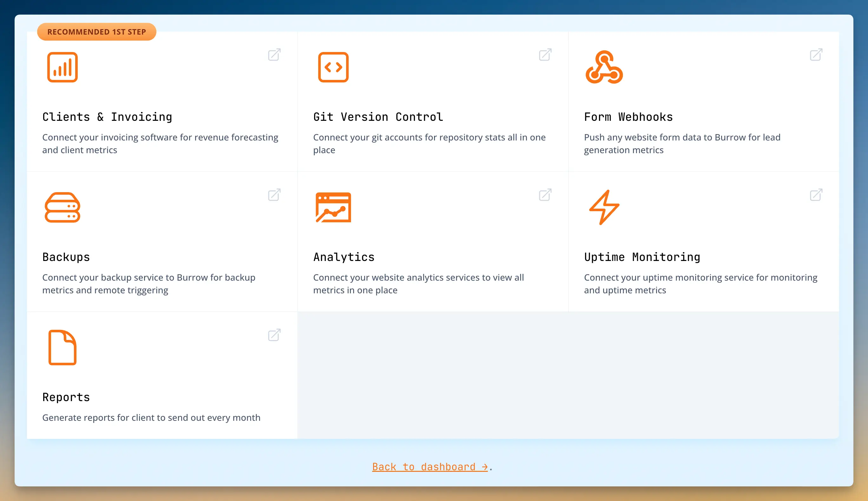Screen dimensions: 868x501
Task: Open external link icon on Analytics card
Action: coord(545,195)
